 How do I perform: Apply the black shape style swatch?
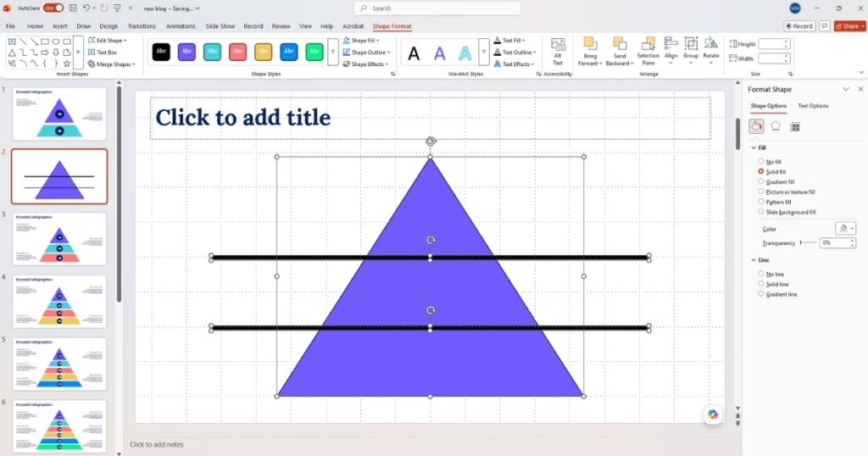click(161, 52)
